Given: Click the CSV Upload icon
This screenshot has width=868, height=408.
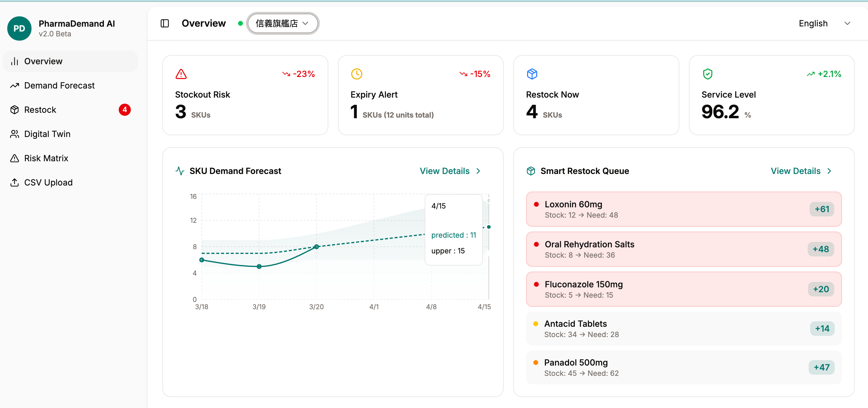Looking at the screenshot, I should (15, 183).
